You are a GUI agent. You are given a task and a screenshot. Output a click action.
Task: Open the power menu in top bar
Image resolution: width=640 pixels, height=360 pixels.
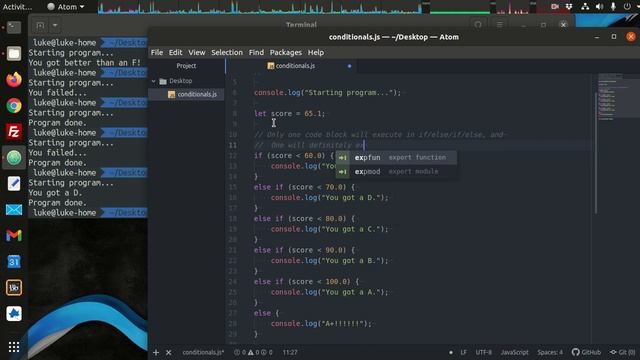point(627,7)
